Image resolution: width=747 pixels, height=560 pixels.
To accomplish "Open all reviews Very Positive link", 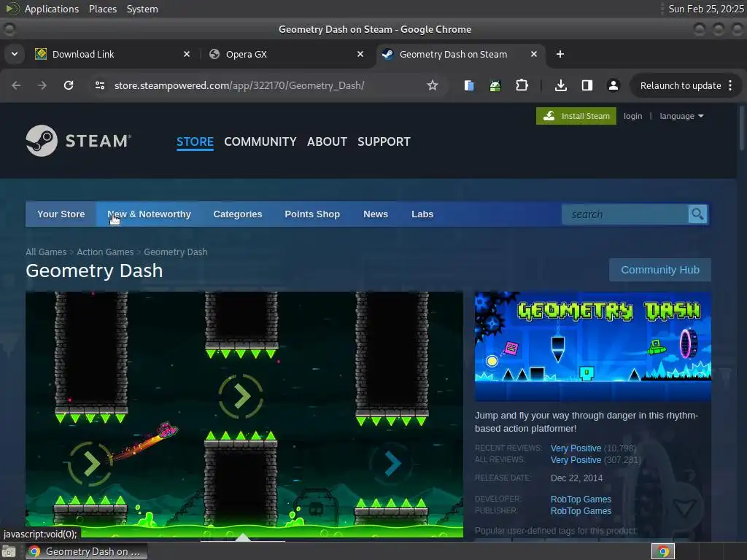I will (x=576, y=460).
